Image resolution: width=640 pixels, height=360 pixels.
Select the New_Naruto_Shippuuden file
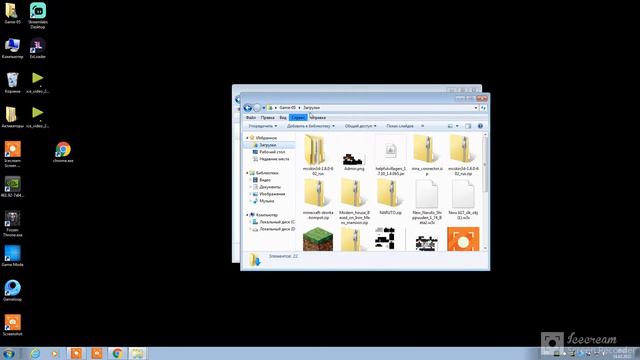point(427,202)
